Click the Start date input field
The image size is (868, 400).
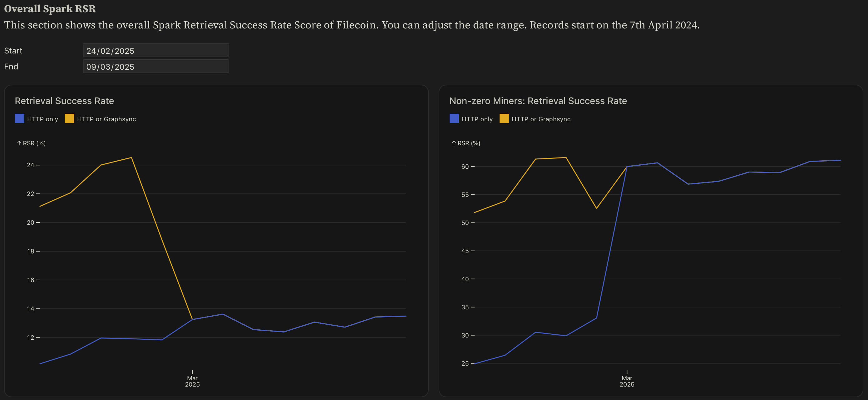(x=155, y=51)
